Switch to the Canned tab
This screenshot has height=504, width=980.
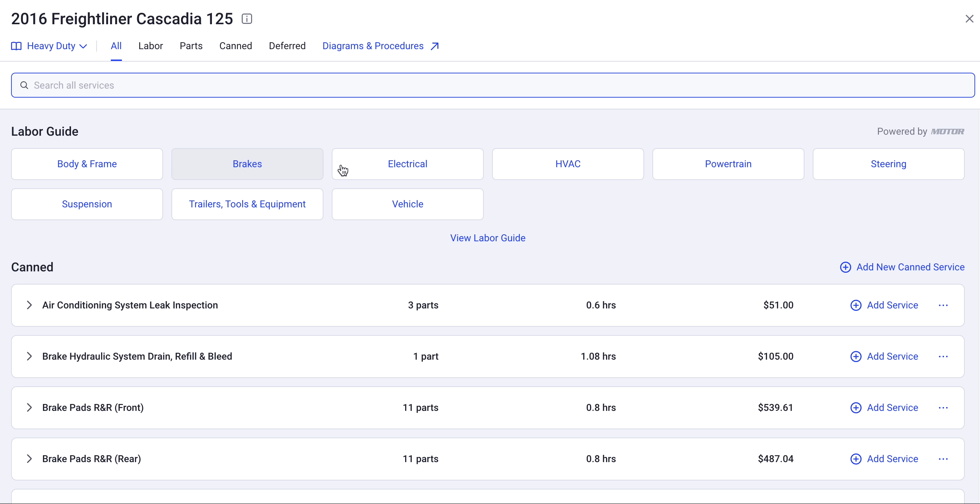(235, 46)
